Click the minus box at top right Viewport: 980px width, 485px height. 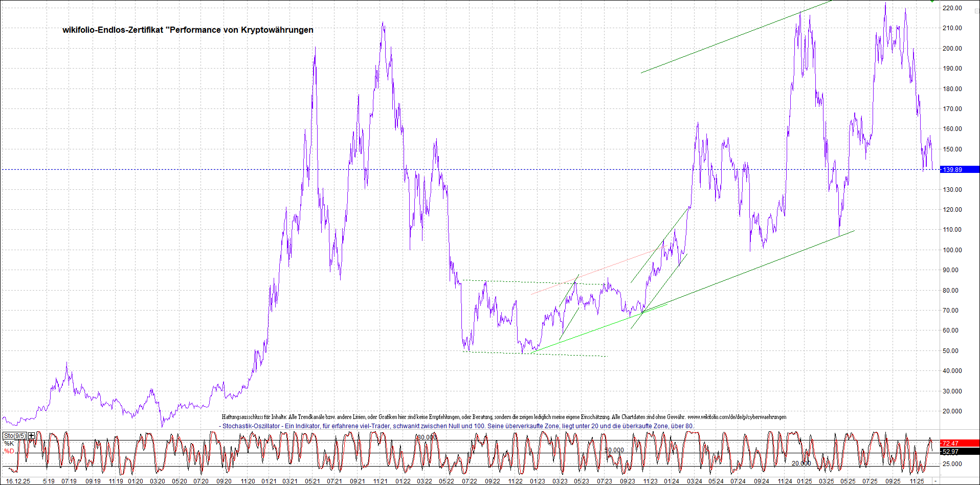[976, 11]
